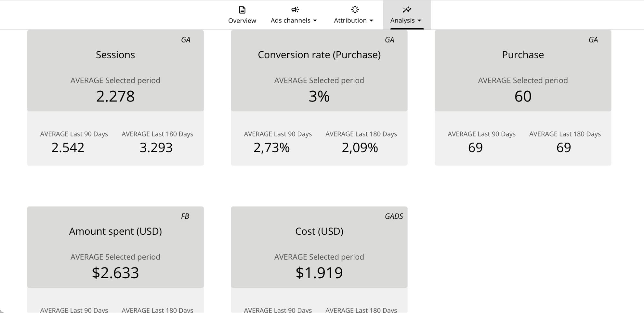
Task: Click the Sessions average value 2.278
Action: click(115, 96)
